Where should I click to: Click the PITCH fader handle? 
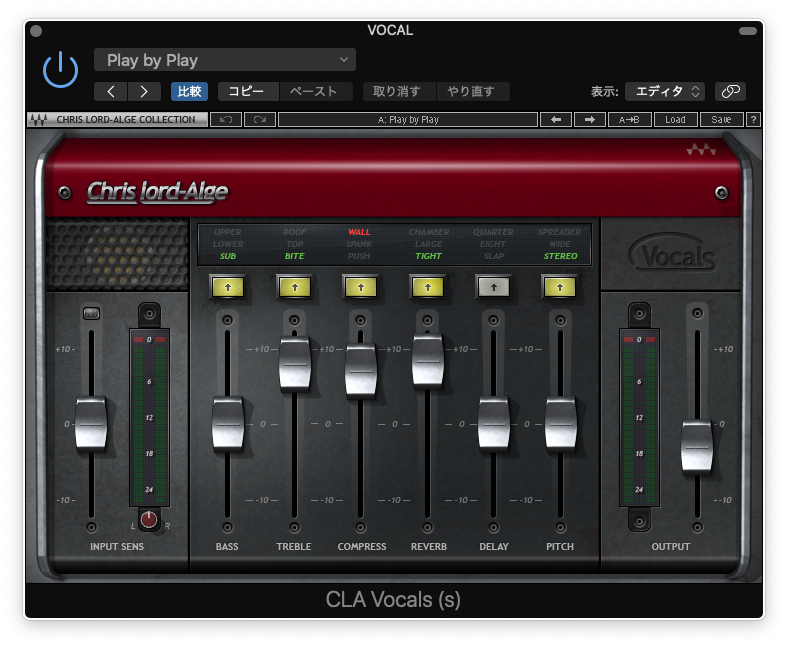click(x=560, y=423)
